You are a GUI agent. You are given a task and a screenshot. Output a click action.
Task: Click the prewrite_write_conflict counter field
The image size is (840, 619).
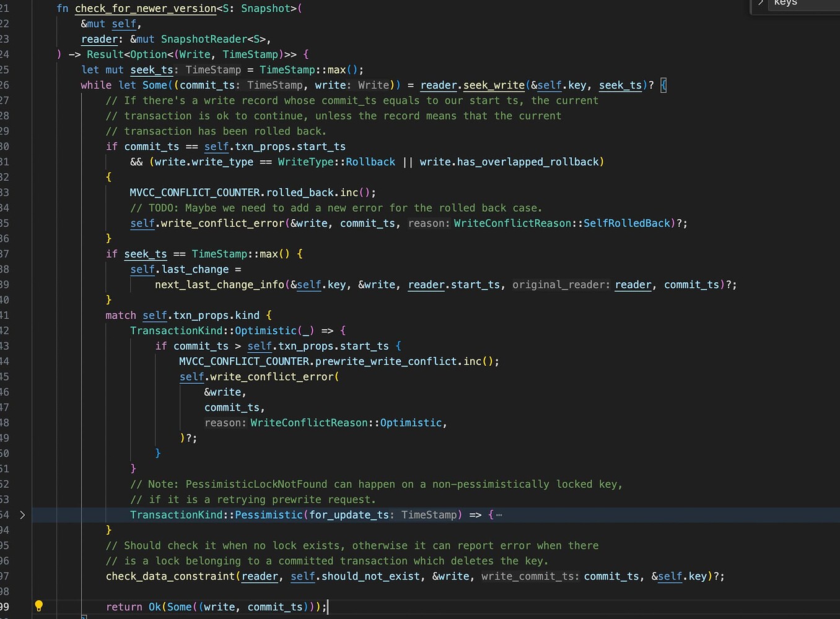click(x=387, y=361)
